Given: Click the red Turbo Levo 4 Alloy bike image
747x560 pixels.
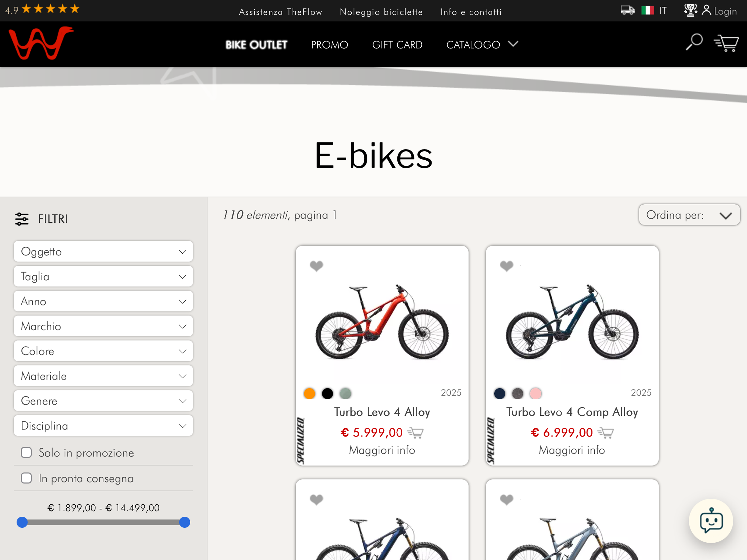Looking at the screenshot, I should click(382, 322).
